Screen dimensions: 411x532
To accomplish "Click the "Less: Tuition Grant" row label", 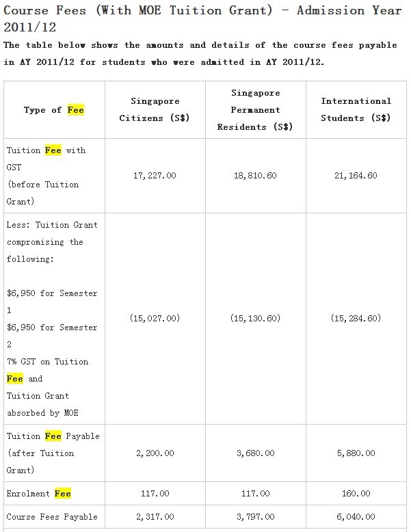I will tap(52, 225).
